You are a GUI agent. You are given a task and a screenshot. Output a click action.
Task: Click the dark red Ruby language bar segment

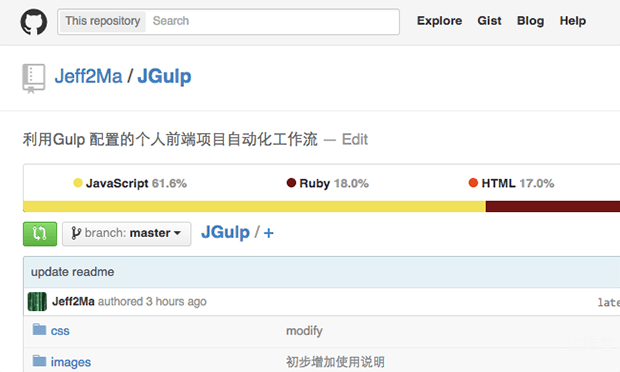553,206
